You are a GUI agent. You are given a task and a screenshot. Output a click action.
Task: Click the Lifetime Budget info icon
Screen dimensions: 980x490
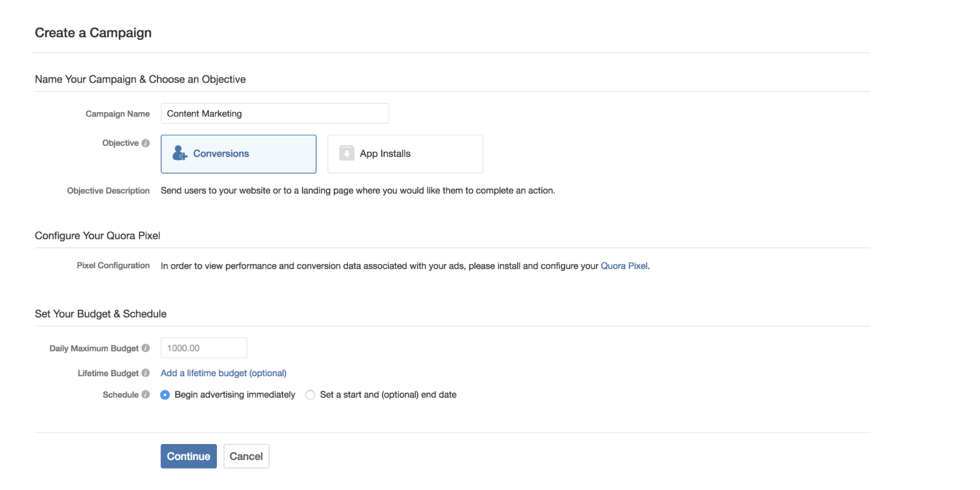146,373
